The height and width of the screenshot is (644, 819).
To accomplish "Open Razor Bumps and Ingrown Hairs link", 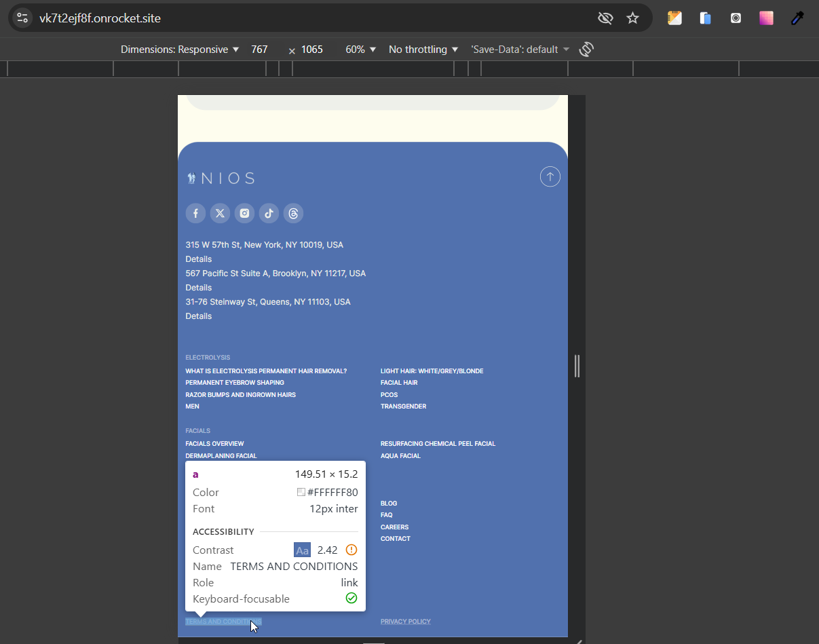I will 241,395.
